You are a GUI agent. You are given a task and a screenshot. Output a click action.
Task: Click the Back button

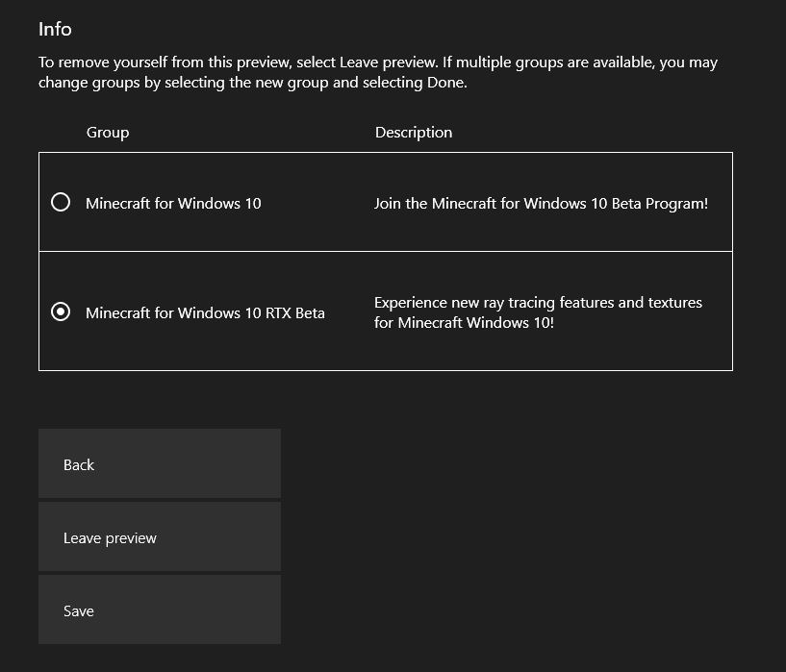point(159,464)
